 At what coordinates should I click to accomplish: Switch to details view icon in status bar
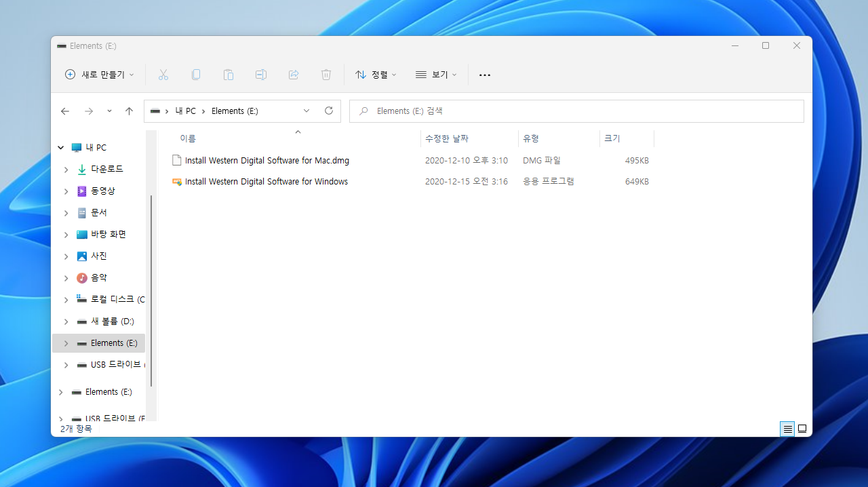click(787, 429)
